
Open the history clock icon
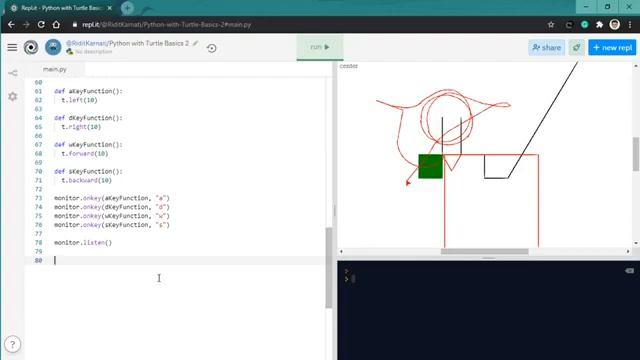pyautogui.click(x=211, y=48)
